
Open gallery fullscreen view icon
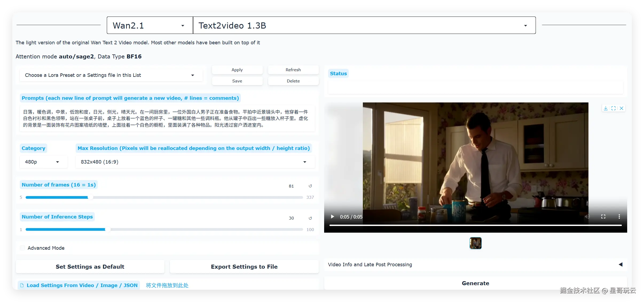[x=613, y=108]
